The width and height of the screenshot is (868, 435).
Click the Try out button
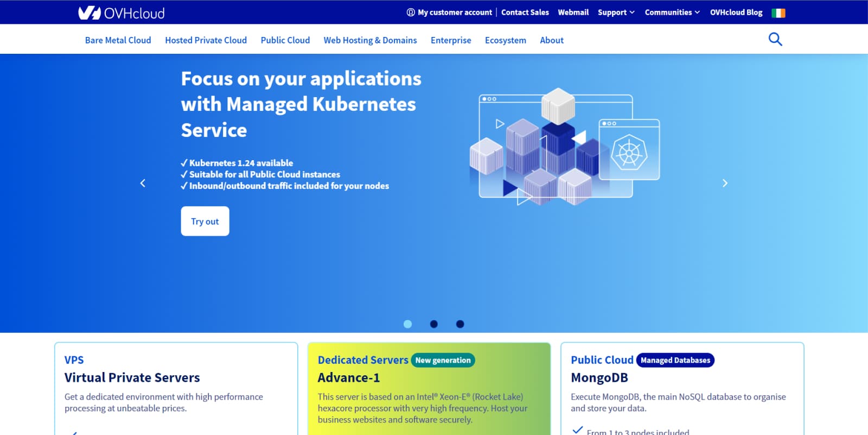click(205, 221)
